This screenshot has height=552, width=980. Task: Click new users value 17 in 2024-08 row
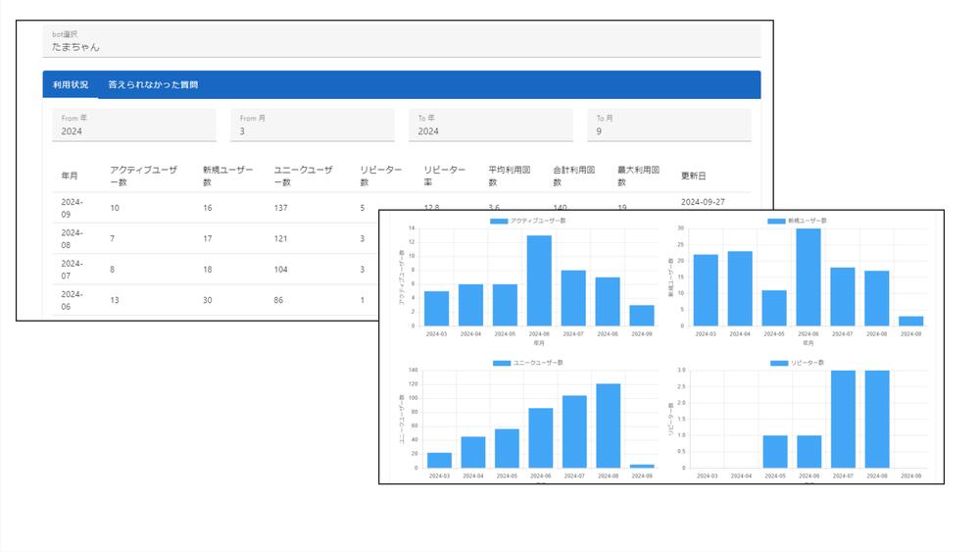(208, 238)
